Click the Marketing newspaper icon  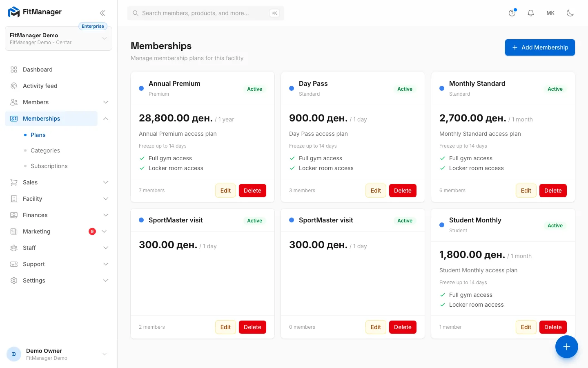[14, 231]
